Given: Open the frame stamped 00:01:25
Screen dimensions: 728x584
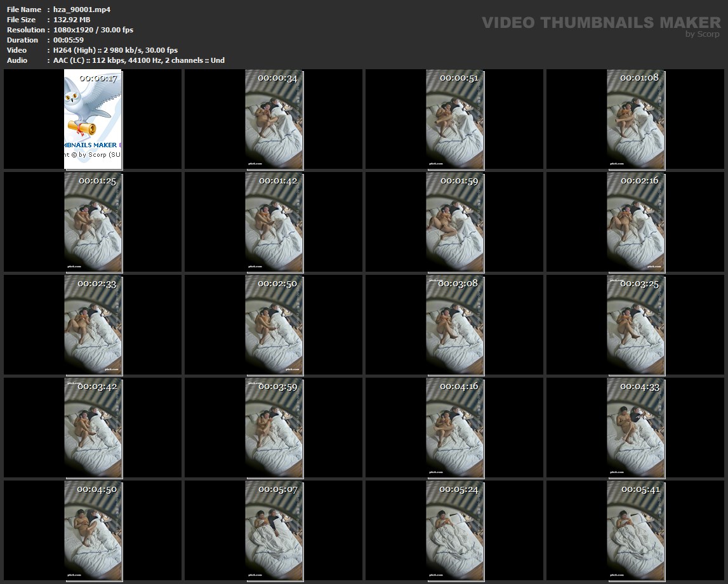Looking at the screenshot, I should pyautogui.click(x=93, y=222).
